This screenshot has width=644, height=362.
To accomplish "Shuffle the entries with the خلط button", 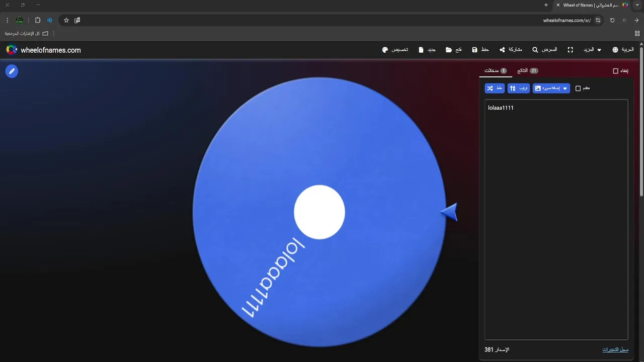I will click(x=495, y=88).
